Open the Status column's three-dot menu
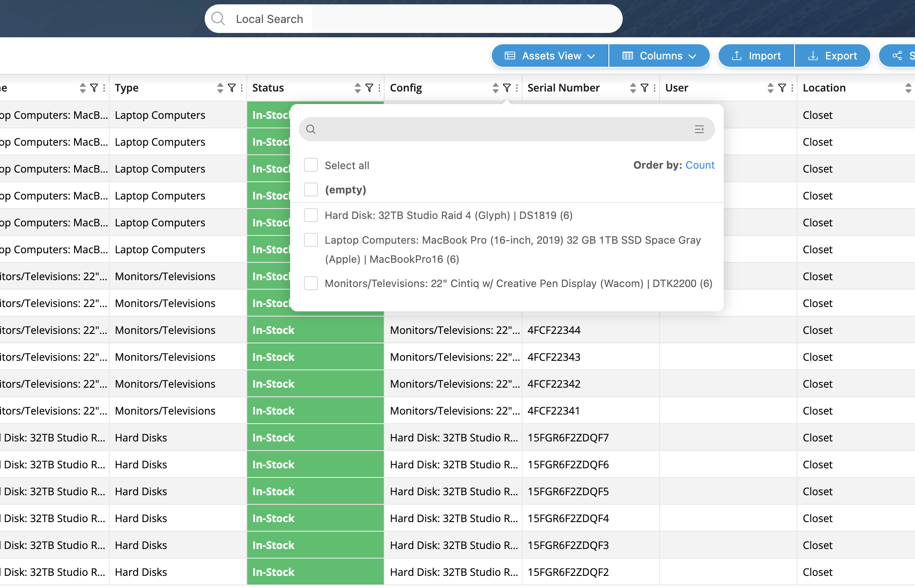 [x=379, y=88]
